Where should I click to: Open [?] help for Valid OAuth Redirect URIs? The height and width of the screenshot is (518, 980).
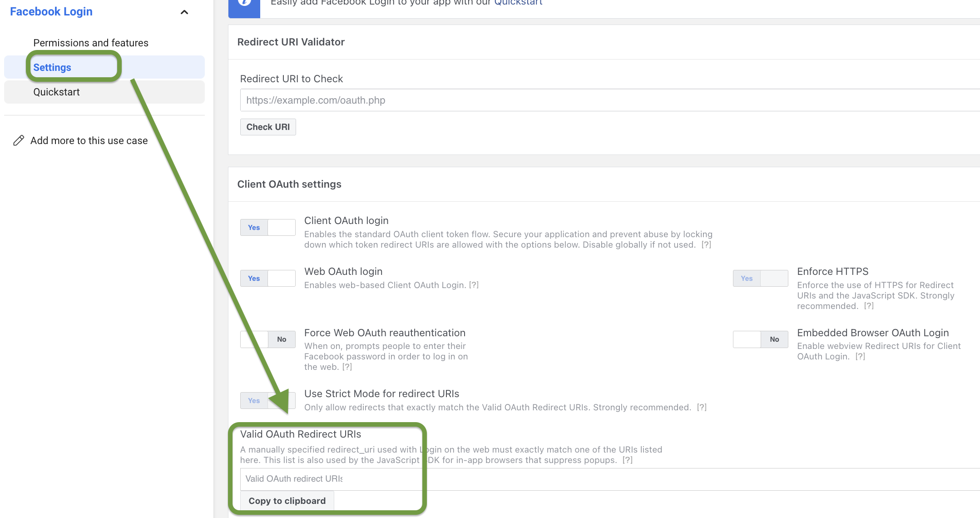pyautogui.click(x=627, y=460)
